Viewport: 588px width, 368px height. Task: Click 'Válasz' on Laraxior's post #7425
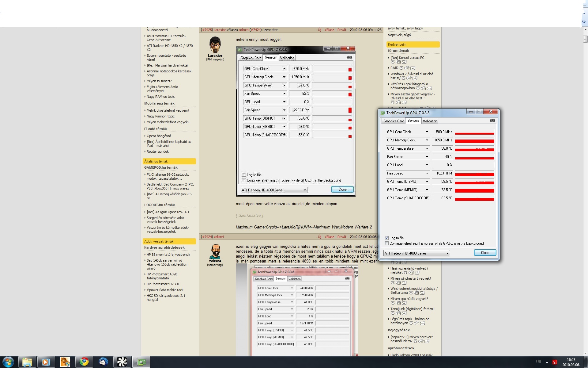329,30
